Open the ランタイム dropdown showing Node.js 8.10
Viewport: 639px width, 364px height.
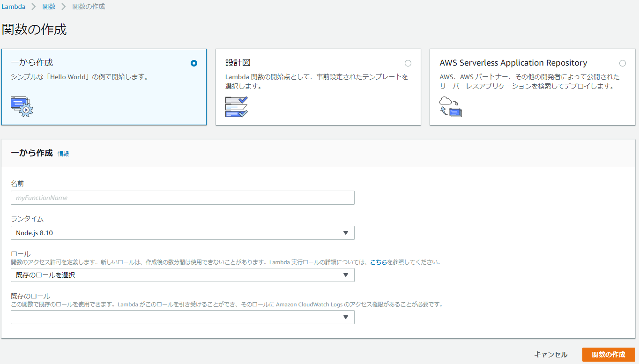point(182,233)
